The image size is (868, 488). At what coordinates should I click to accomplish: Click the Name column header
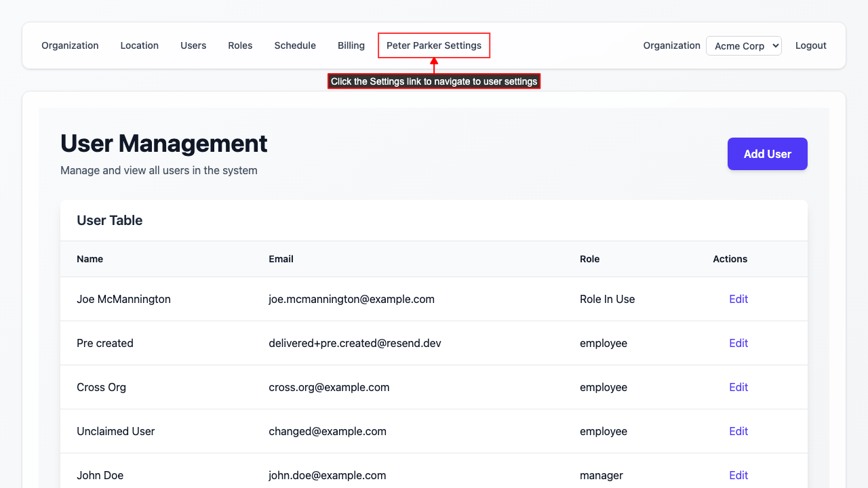pos(90,259)
